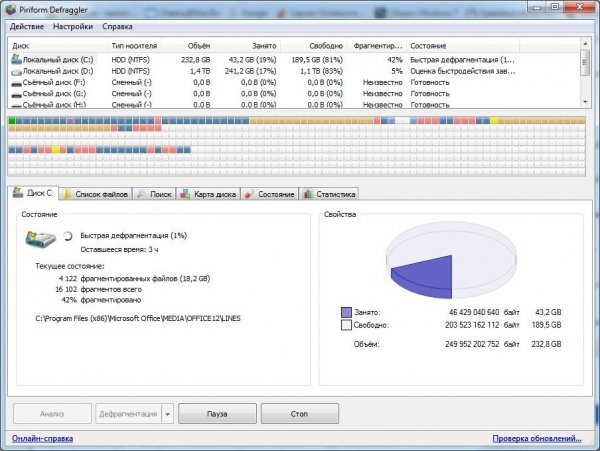
Task: Click the 249 952 202 752 bytes value
Action: point(472,344)
